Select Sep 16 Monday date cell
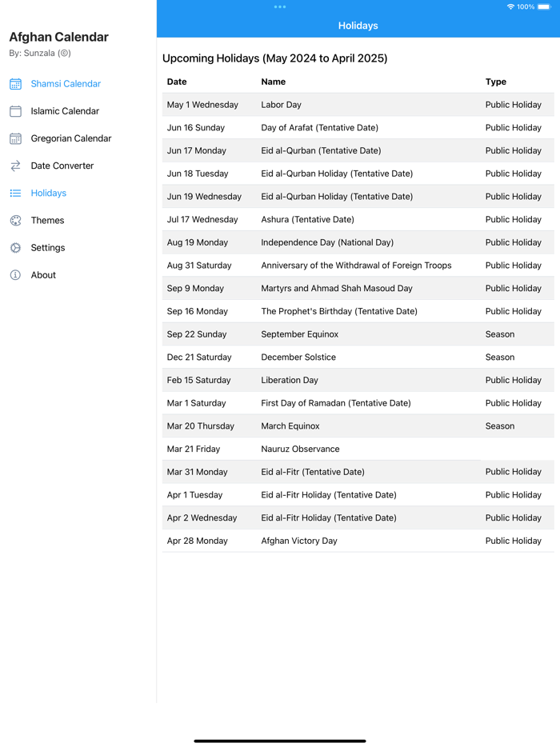Viewport: 560px width, 747px height. pos(198,311)
